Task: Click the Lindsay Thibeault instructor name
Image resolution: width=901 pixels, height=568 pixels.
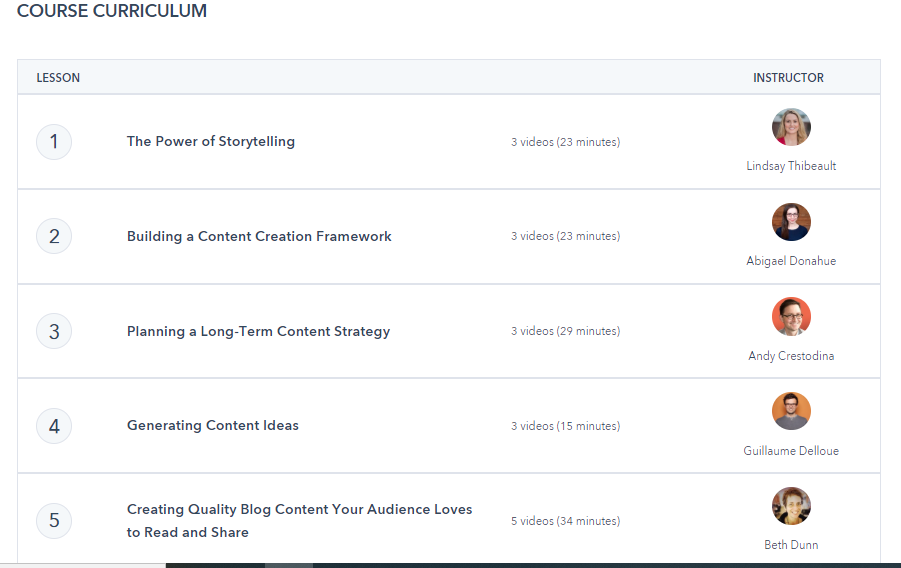Action: tap(791, 166)
